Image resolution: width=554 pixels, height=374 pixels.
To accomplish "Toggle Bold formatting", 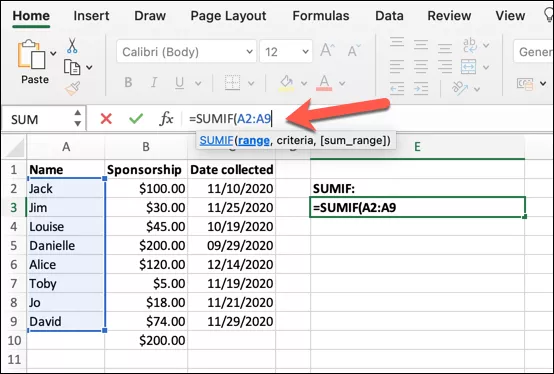I will coord(128,83).
